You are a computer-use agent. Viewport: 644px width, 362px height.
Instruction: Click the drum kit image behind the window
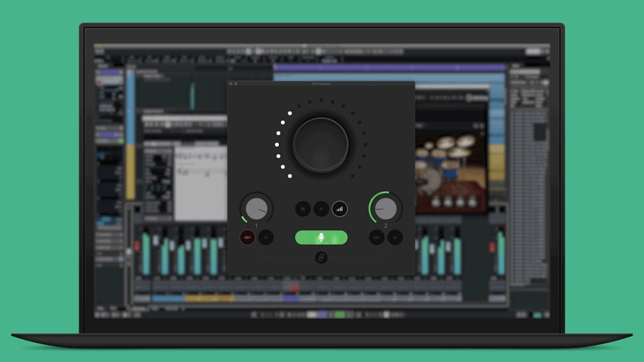click(x=450, y=164)
